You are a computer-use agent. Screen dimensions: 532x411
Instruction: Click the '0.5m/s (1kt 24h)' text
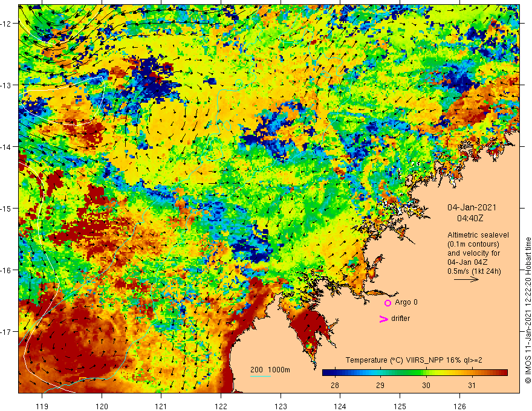pyautogui.click(x=474, y=271)
